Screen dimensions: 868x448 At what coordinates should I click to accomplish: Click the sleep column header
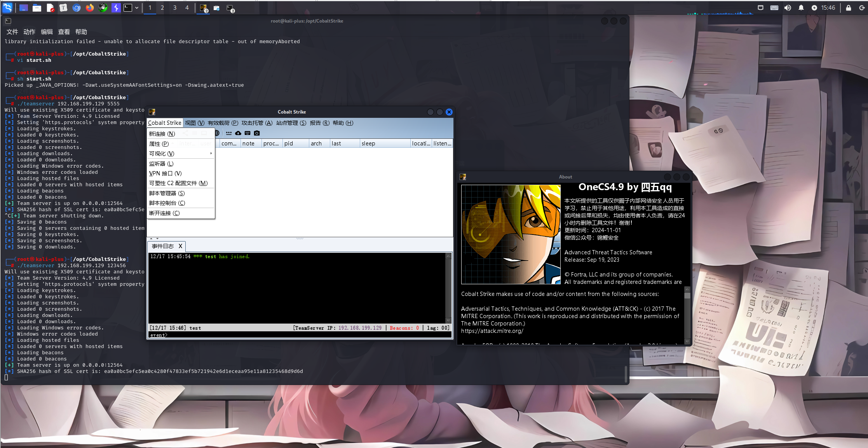click(x=384, y=143)
